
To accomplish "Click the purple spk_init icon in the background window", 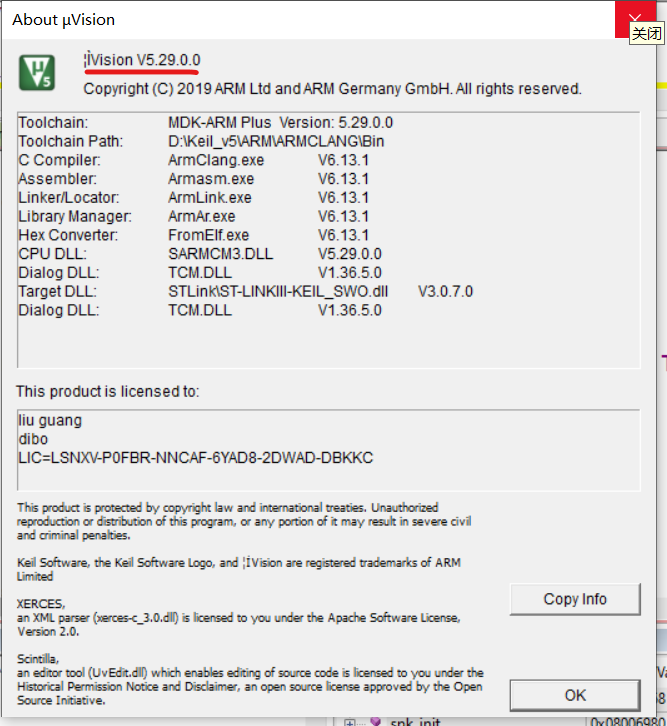I will coord(375,721).
